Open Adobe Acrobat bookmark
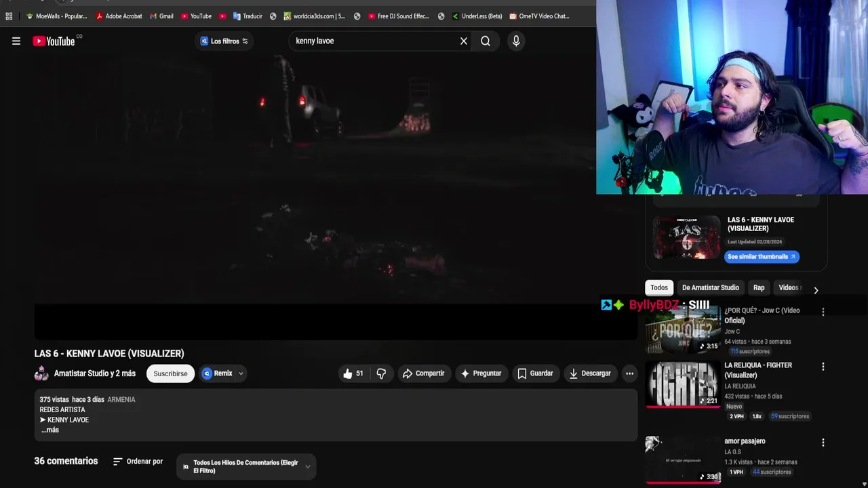The height and width of the screenshot is (488, 868). click(x=119, y=16)
